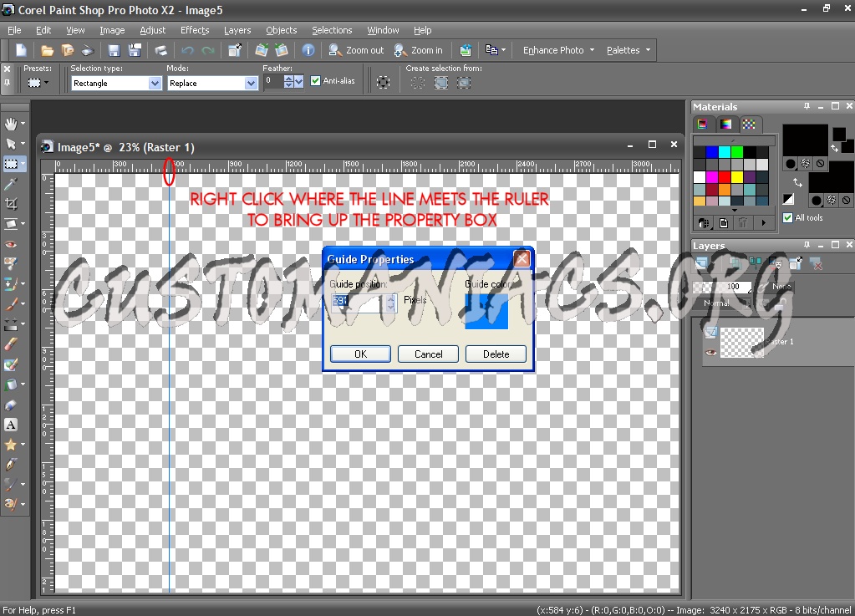This screenshot has height=616, width=855.
Task: Select the Eraser tool
Action: click(x=10, y=344)
